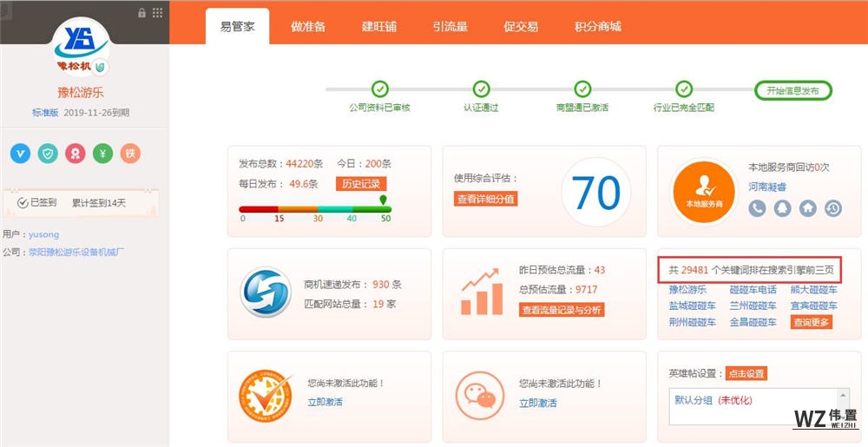Click the 点击设置 button for 英雄帖
The width and height of the screenshot is (868, 447).
tap(746, 373)
